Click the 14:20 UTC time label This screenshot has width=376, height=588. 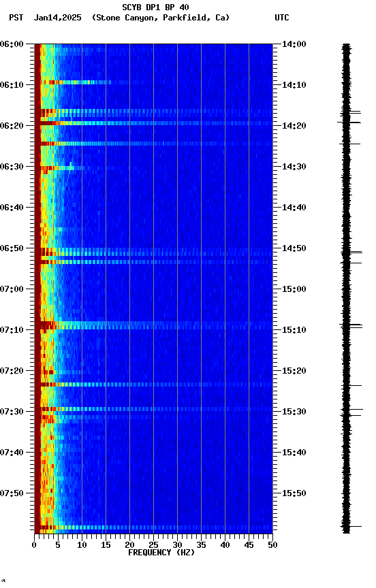(294, 126)
